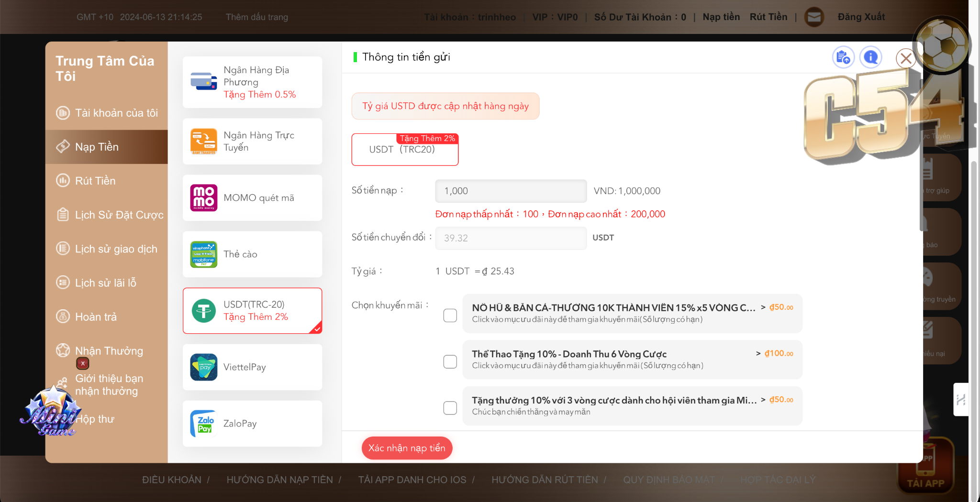Dismiss the Mini Game badge with small red X
The image size is (980, 502).
pos(83,364)
